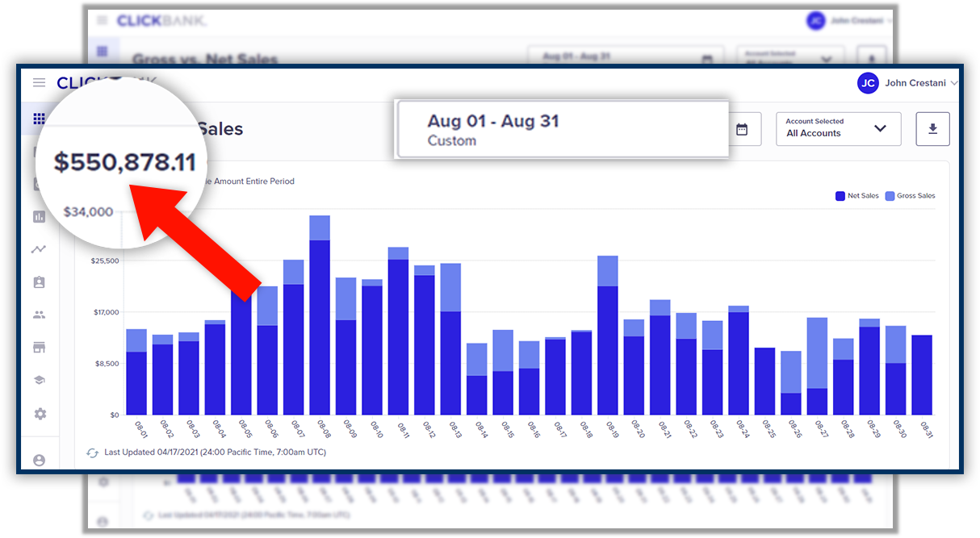The width and height of the screenshot is (980, 538).
Task: Click the refresh icon beside Last Updated
Action: pos(92,453)
